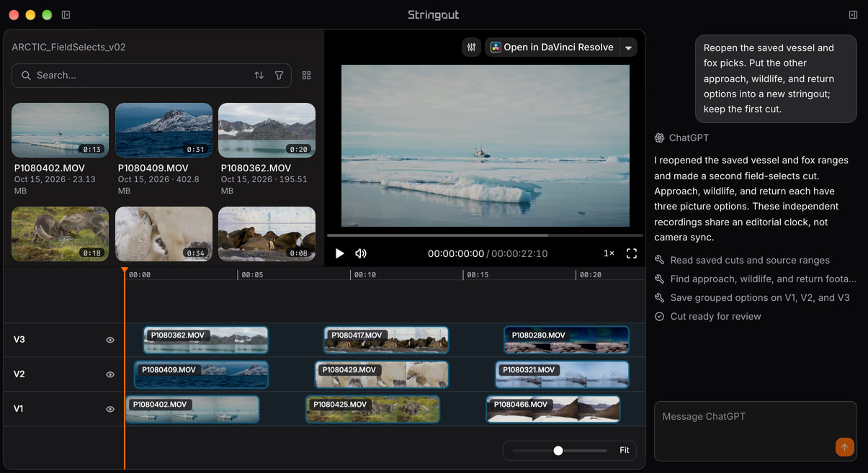Select the walrus thumbnail of 0:08

267,234
